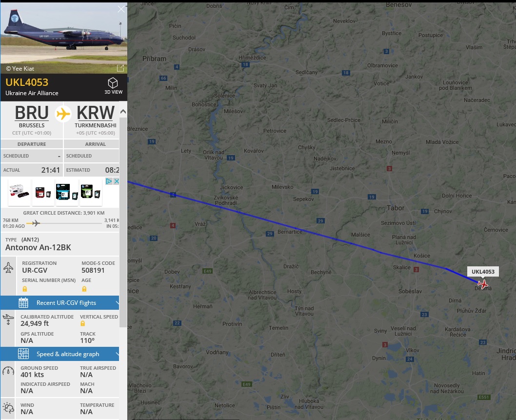Click the flight progress bar plane marker
The width and height of the screenshot is (516, 420).
pyautogui.click(x=36, y=223)
